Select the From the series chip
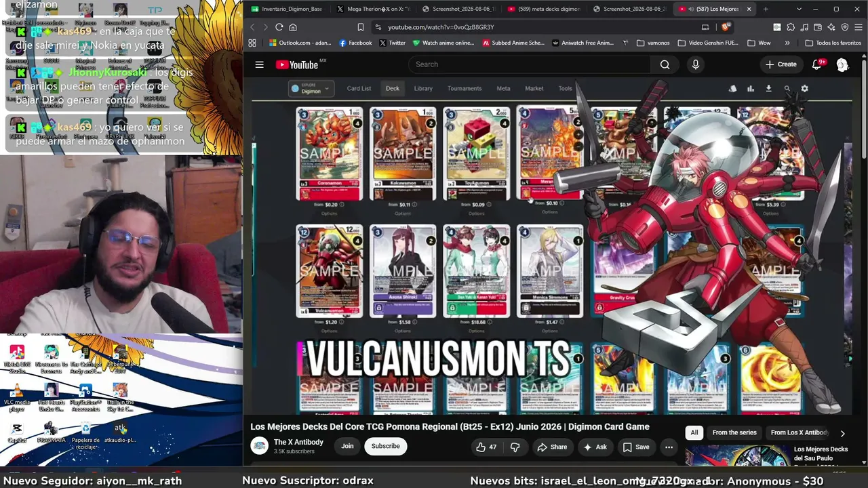Viewport: 868px width, 488px height. [x=734, y=432]
